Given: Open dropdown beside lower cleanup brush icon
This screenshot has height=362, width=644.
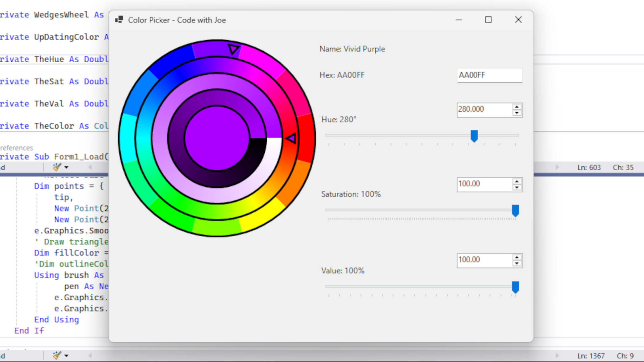Looking at the screenshot, I should click(66, 356).
